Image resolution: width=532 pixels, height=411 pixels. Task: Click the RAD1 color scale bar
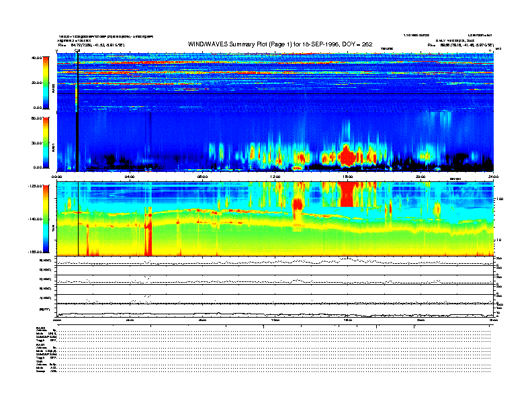46,142
